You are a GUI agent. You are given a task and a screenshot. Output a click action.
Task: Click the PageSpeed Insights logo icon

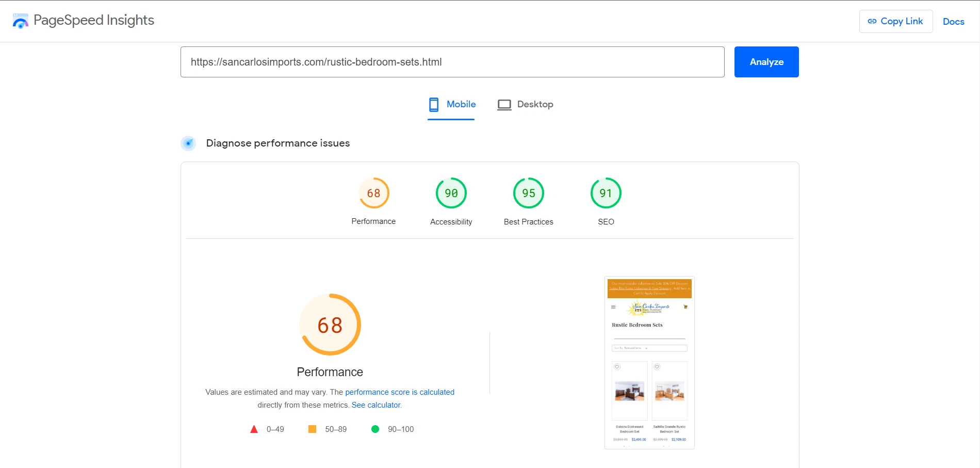(21, 21)
